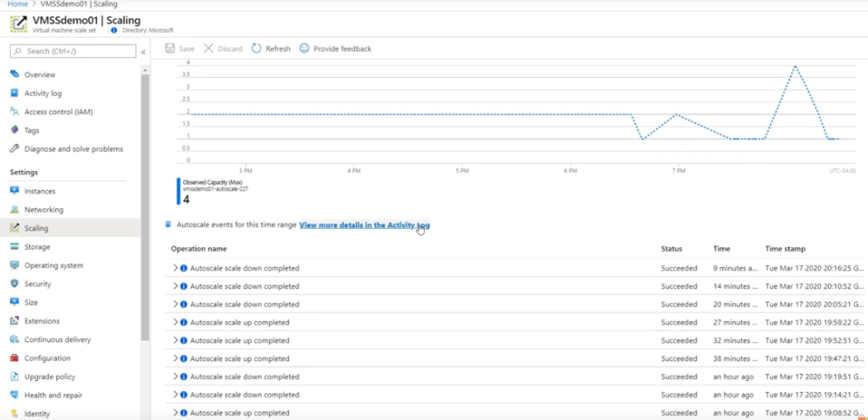The width and height of the screenshot is (868, 420).
Task: Click Succeeded status on 20:10:52 row
Action: coord(679,286)
